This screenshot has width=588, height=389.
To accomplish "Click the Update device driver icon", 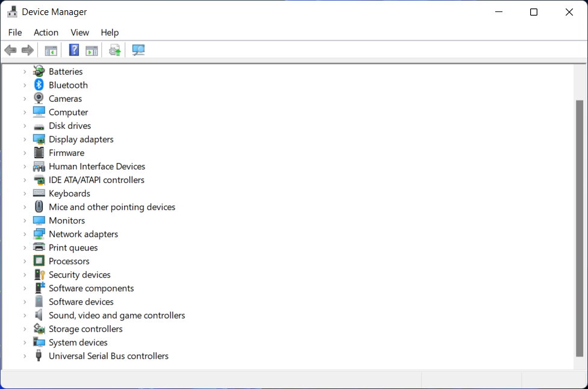I will pos(115,51).
